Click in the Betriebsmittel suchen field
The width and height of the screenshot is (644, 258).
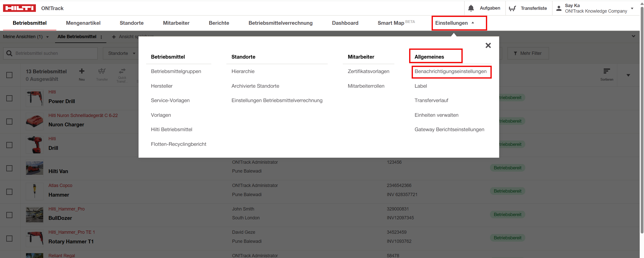coord(51,53)
